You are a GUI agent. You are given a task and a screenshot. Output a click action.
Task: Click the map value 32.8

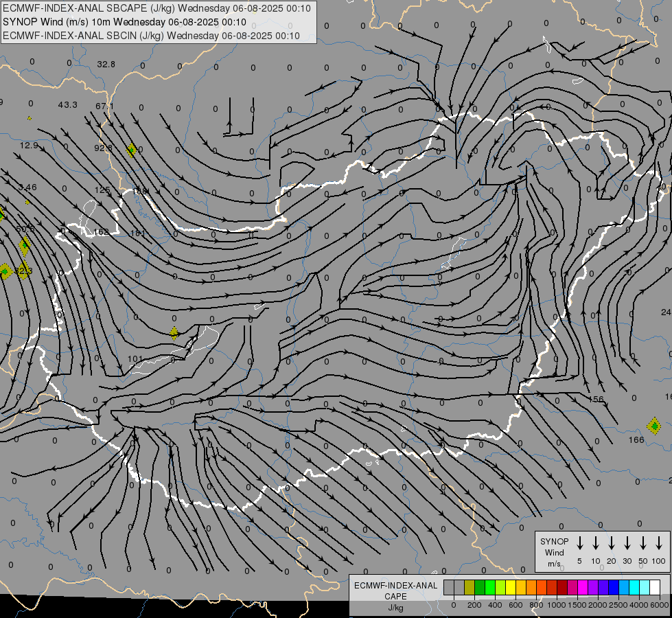[106, 65]
